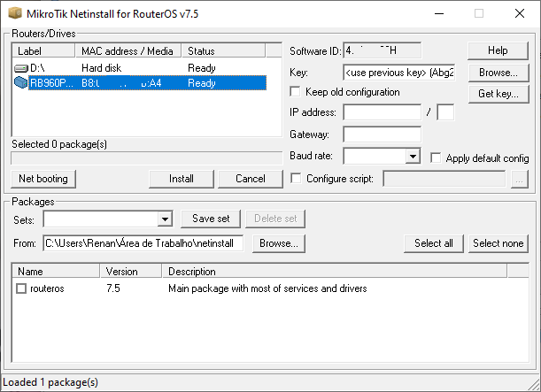This screenshot has width=541, height=392.
Task: Click the installation progress bar
Action: click(147, 158)
